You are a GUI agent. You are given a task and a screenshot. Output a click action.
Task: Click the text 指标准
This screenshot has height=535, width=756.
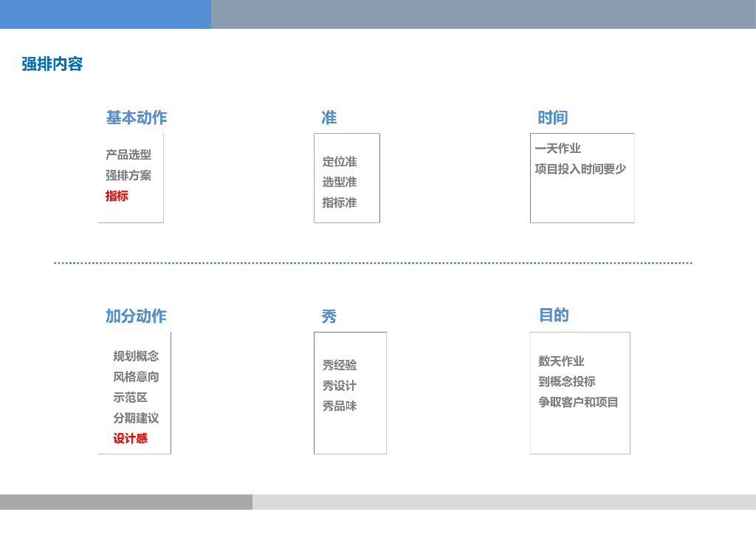point(340,203)
